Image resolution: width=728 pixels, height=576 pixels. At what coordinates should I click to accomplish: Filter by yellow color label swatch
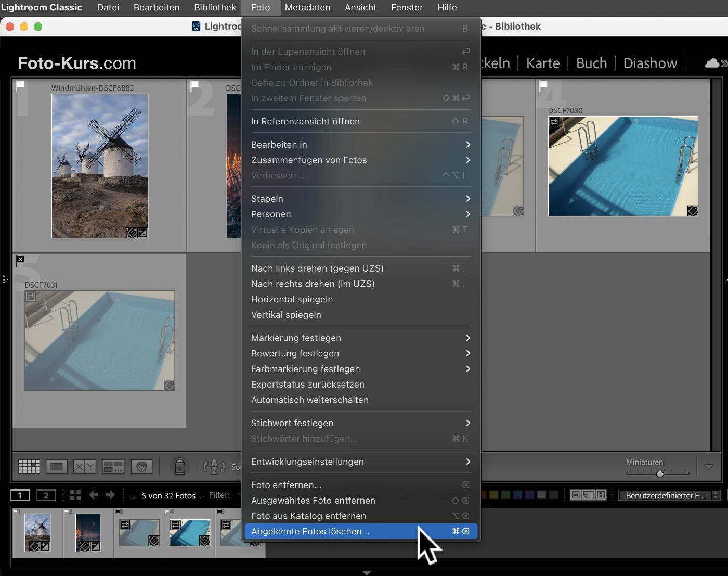click(x=494, y=495)
